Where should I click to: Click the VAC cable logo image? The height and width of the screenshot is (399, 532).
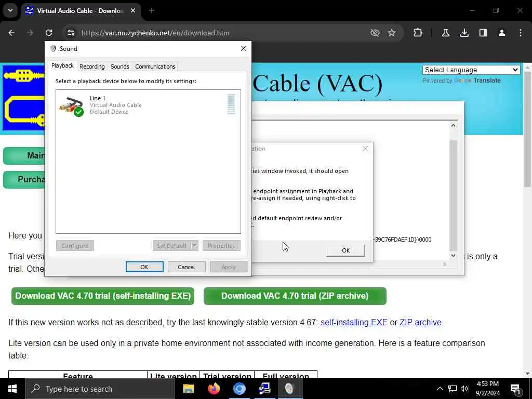[x=23, y=98]
